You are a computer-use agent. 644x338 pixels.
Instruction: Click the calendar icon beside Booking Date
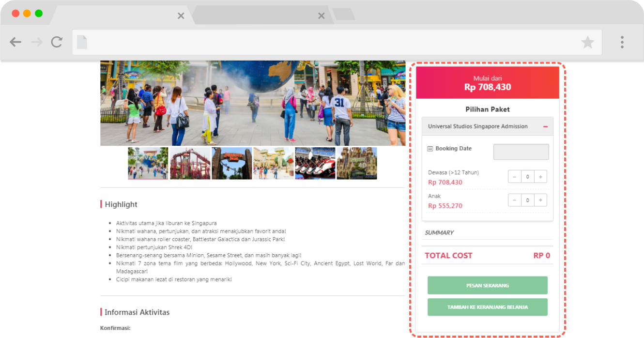click(430, 149)
